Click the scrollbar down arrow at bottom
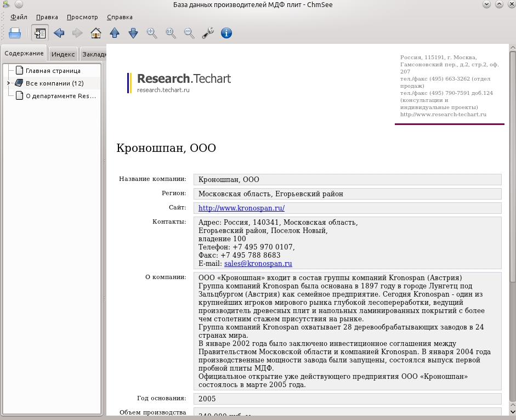The height and width of the screenshot is (420, 516). (x=512, y=412)
